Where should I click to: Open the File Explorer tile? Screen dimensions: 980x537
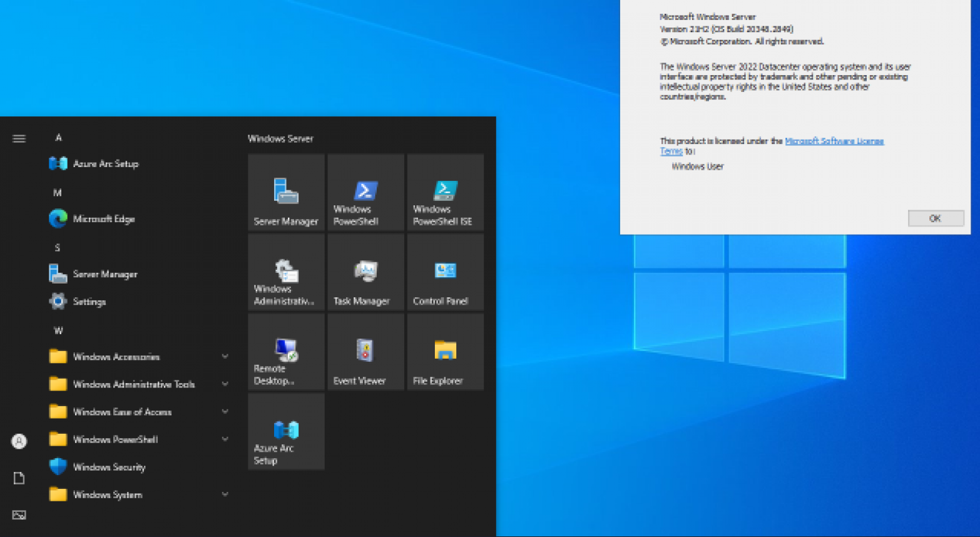tap(445, 352)
